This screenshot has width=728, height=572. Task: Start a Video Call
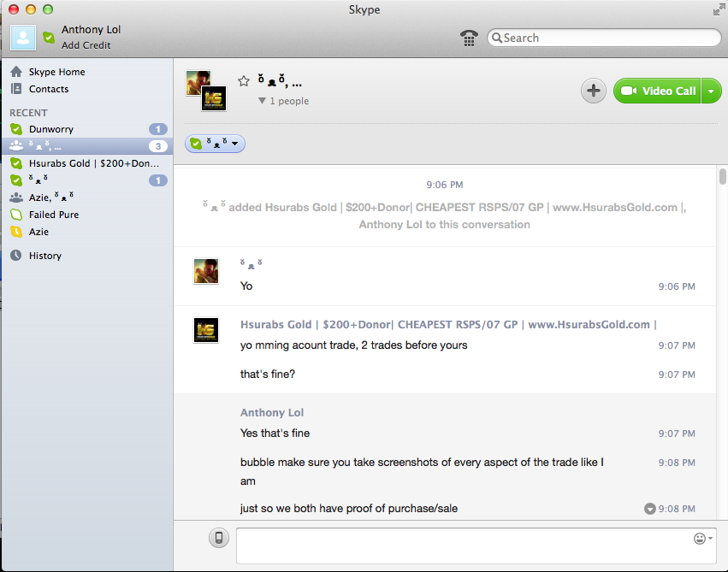click(657, 91)
